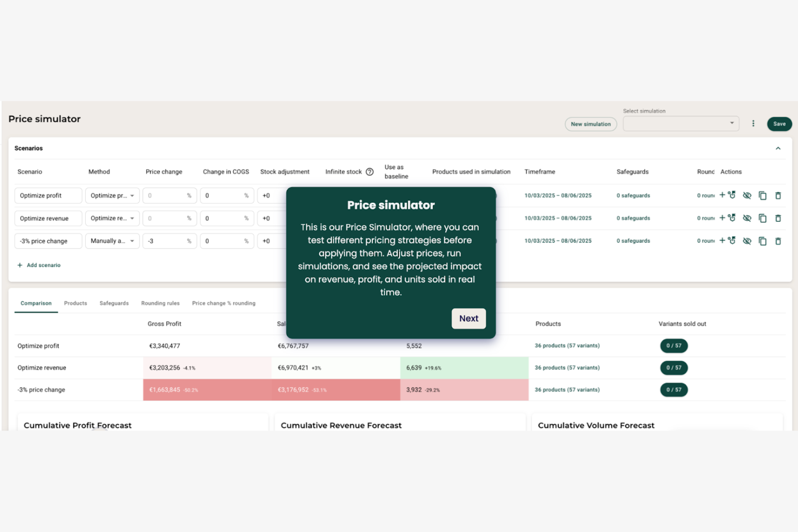
Task: Click the Next button in the tour popup
Action: (469, 319)
